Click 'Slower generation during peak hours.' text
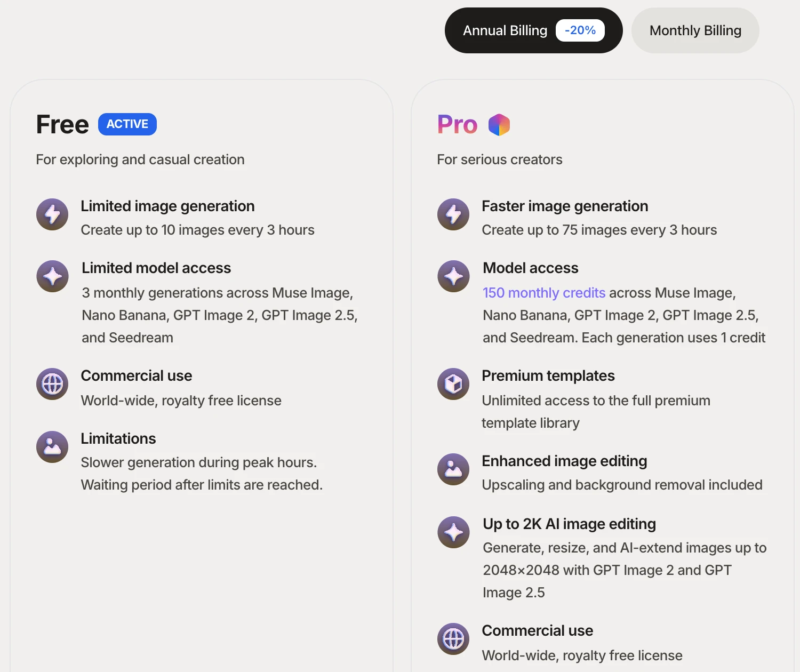The image size is (800, 672). click(199, 462)
